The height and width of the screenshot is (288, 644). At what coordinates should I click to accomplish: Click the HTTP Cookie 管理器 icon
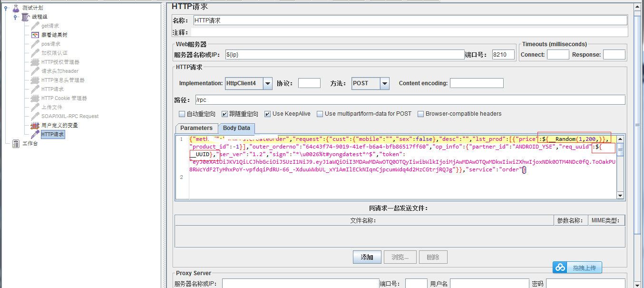point(35,98)
